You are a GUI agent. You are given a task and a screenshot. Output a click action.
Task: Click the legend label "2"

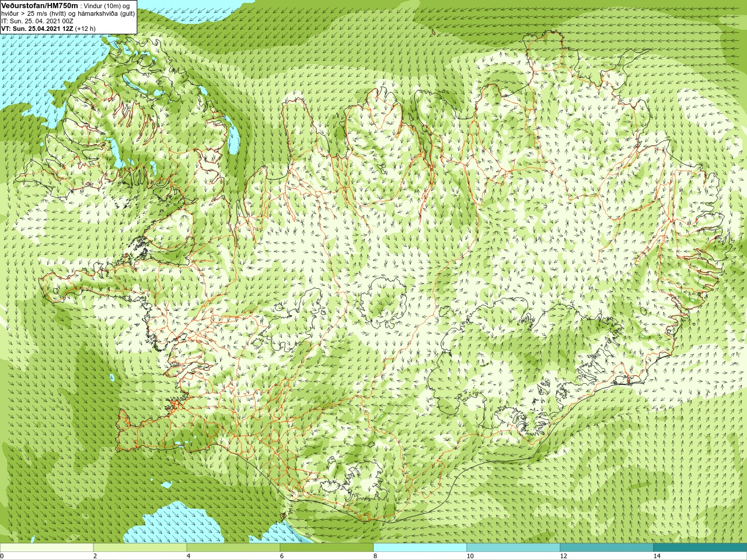tap(95, 556)
